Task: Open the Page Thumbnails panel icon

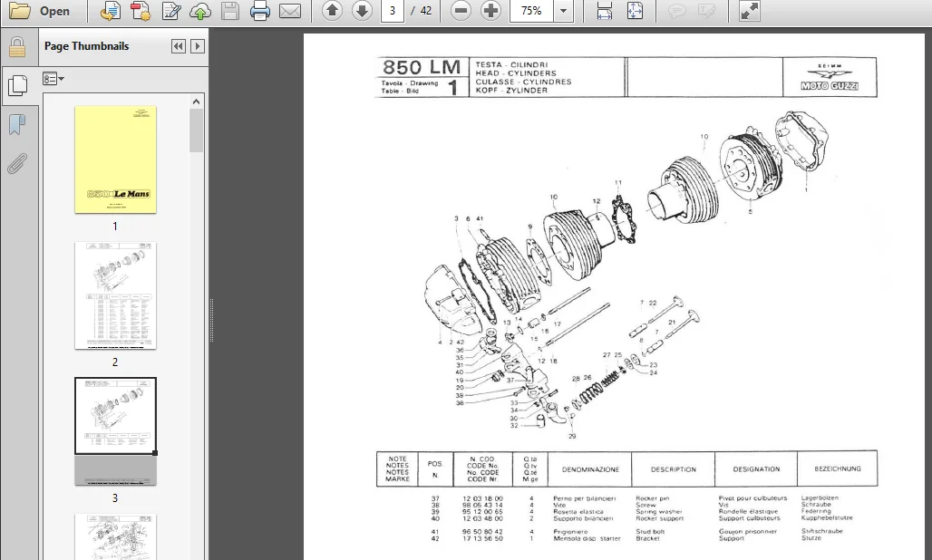Action: (x=17, y=85)
